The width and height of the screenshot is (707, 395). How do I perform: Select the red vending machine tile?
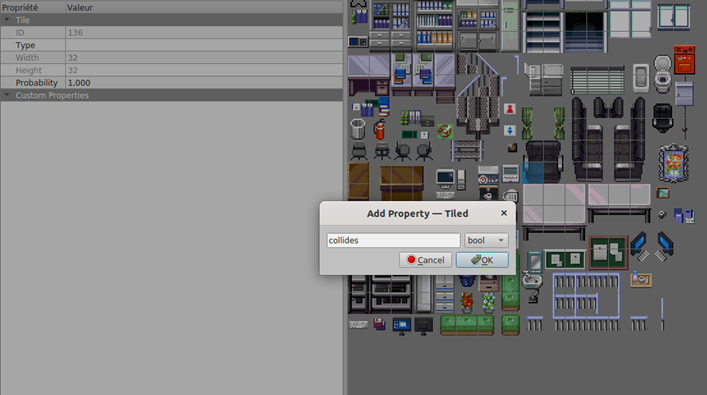click(x=684, y=60)
